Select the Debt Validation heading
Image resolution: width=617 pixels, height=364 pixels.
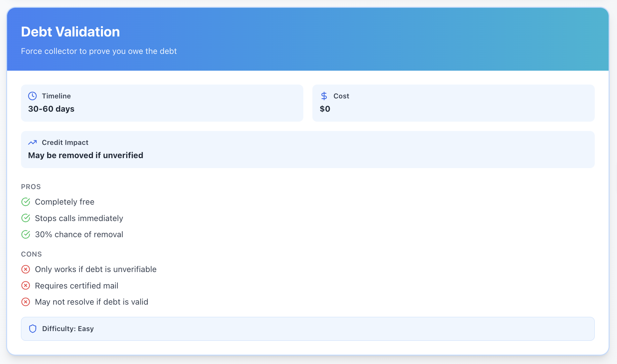point(70,32)
